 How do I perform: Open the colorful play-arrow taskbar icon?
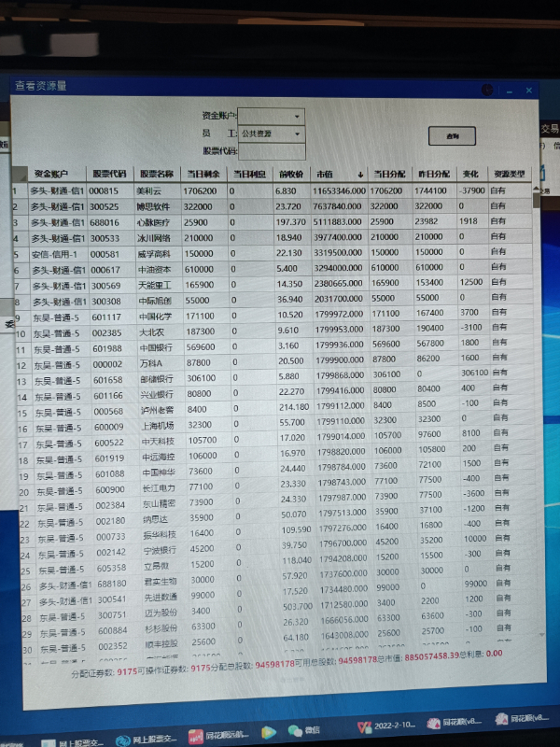269,732
